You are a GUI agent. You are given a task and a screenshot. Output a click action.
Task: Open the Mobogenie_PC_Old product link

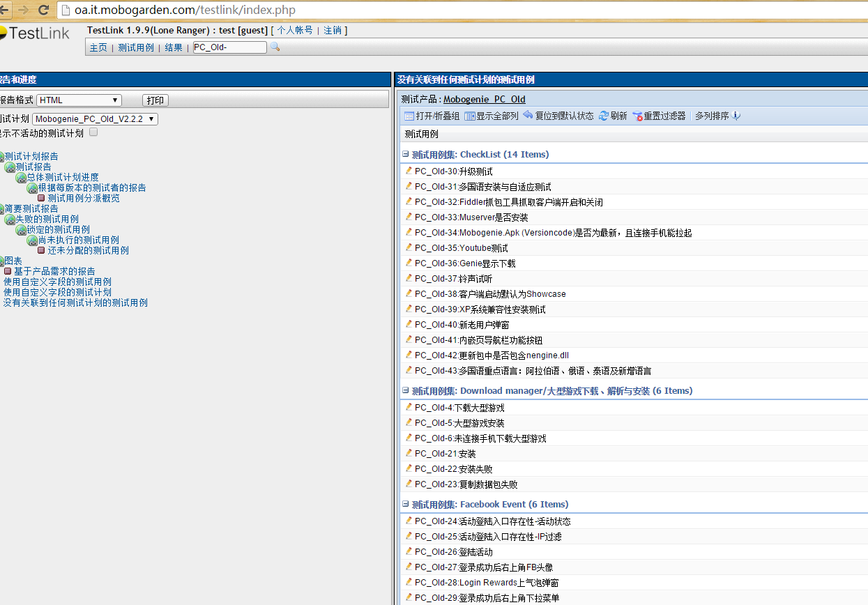pyautogui.click(x=485, y=99)
